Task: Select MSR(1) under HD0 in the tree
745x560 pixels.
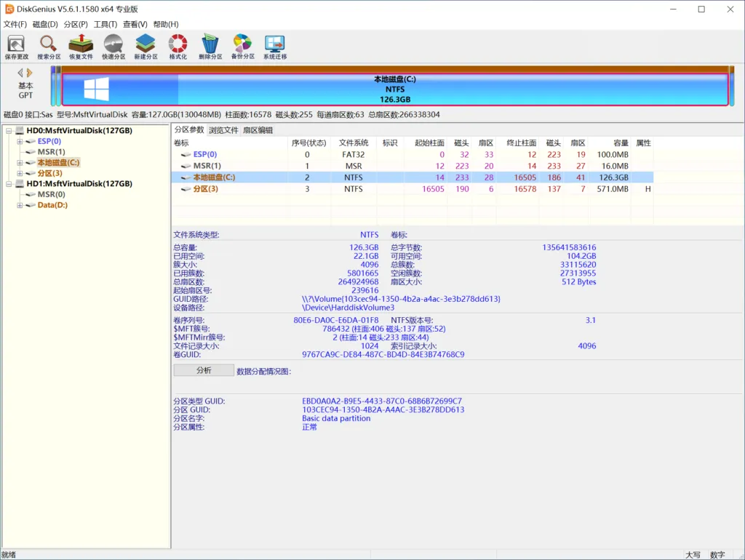Action: point(52,151)
